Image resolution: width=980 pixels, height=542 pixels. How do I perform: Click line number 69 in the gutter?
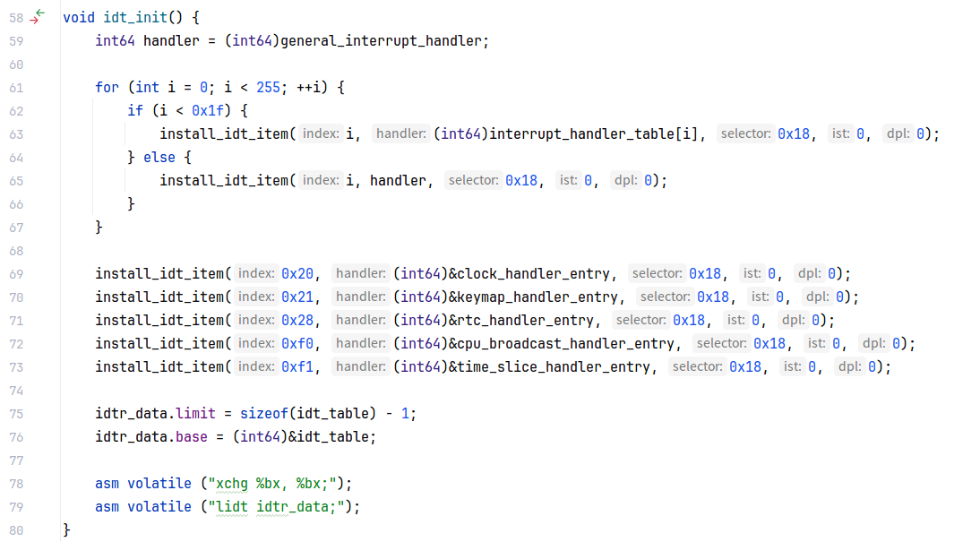(16, 274)
